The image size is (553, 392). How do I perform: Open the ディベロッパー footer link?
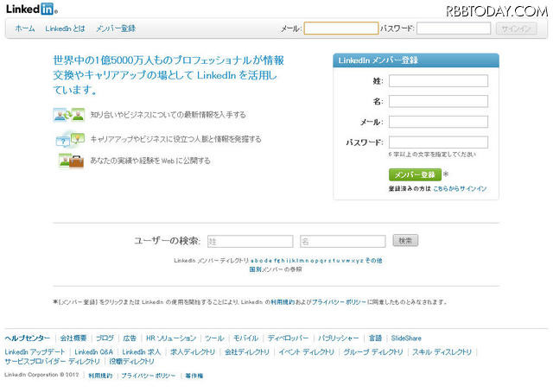[x=288, y=338]
